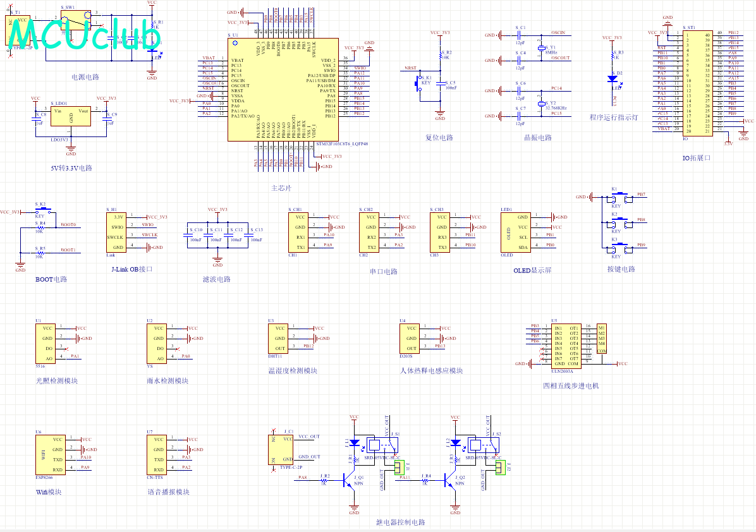
Task: Click the J_C1 TYPE-C-2P connector
Action: click(281, 450)
